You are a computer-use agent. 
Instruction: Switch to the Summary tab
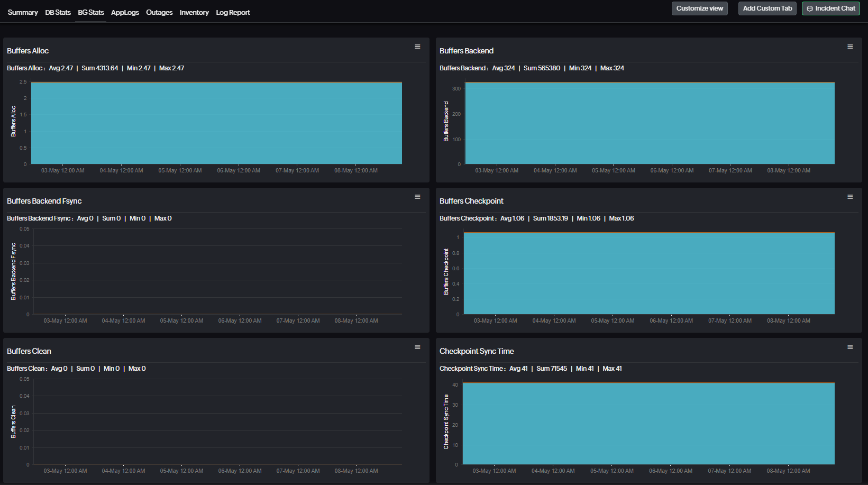[23, 12]
